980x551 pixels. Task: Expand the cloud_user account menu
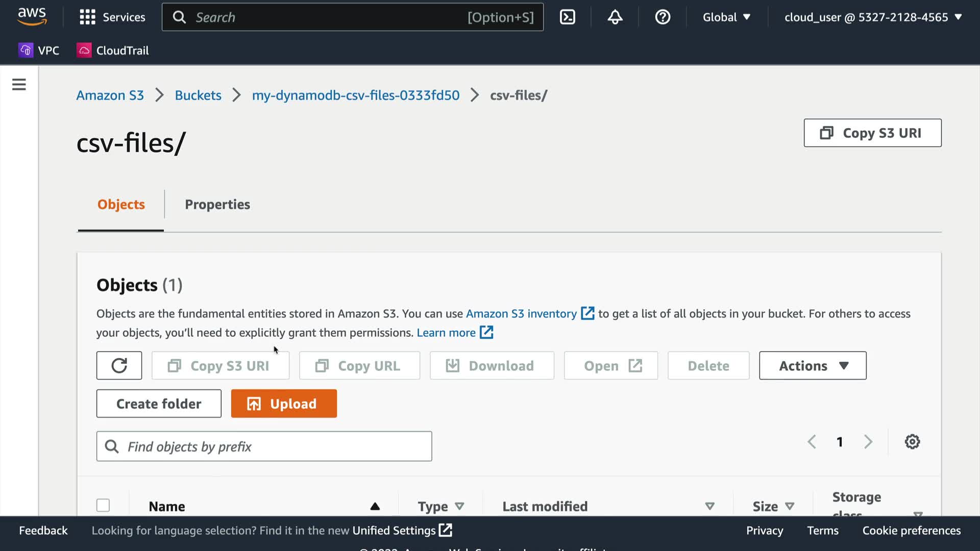[x=873, y=17]
